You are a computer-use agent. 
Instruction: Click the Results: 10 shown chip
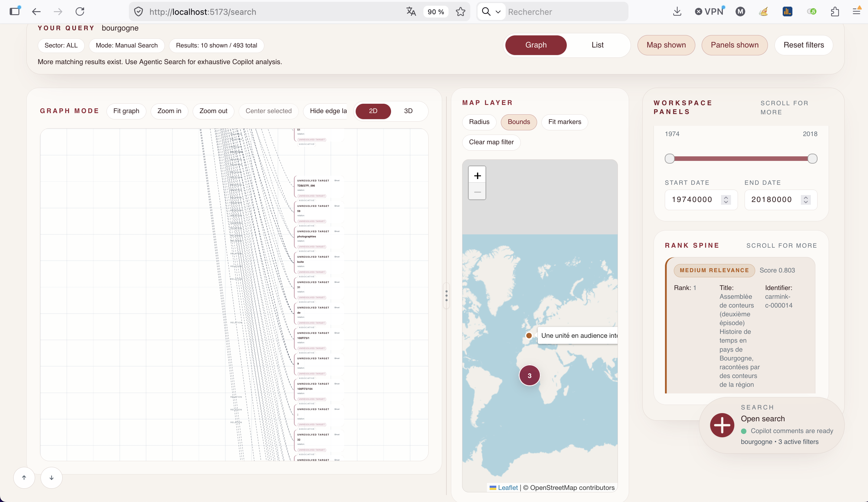tap(216, 45)
